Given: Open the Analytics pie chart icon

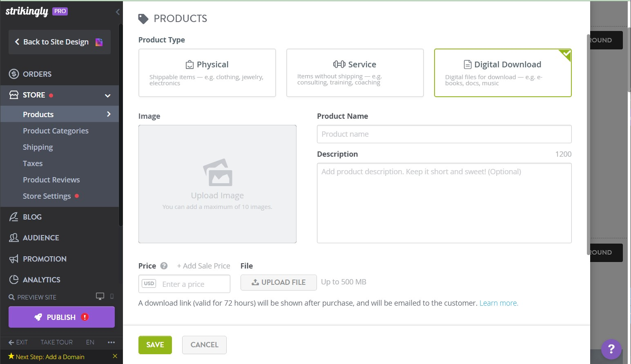Looking at the screenshot, I should [x=14, y=279].
